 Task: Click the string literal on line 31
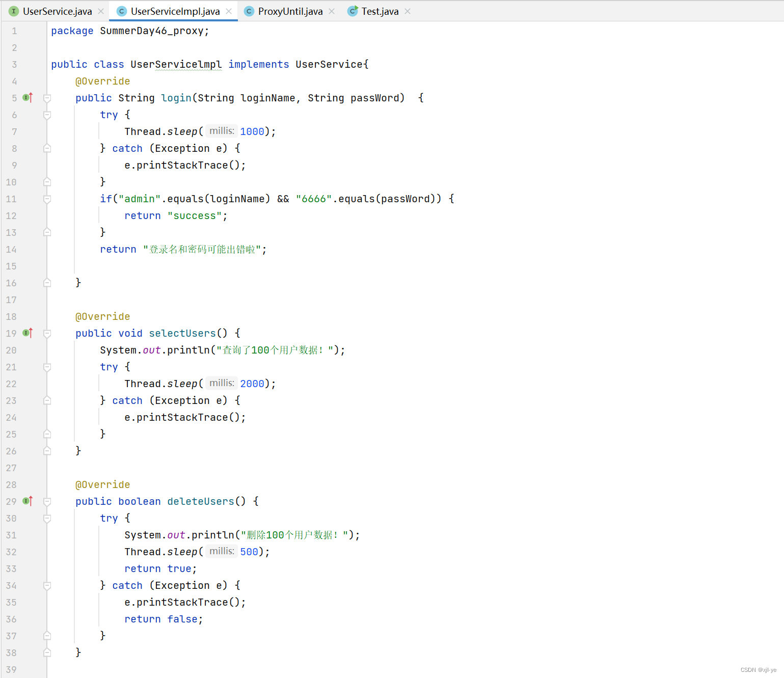(294, 535)
